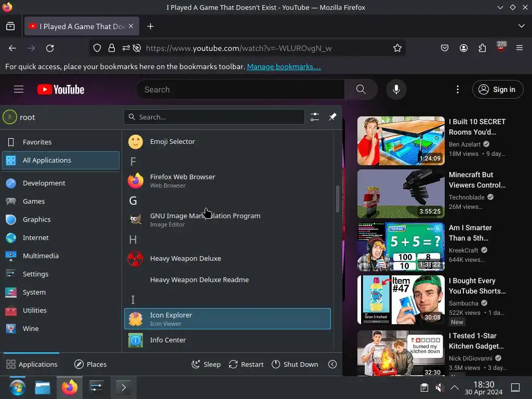Viewport: 532px width, 399px height.
Task: Open the site permissions icon in URL bar
Action: 126,48
